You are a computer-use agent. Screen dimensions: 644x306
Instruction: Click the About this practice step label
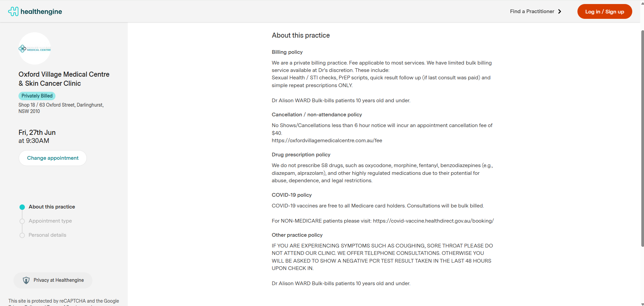pos(52,207)
